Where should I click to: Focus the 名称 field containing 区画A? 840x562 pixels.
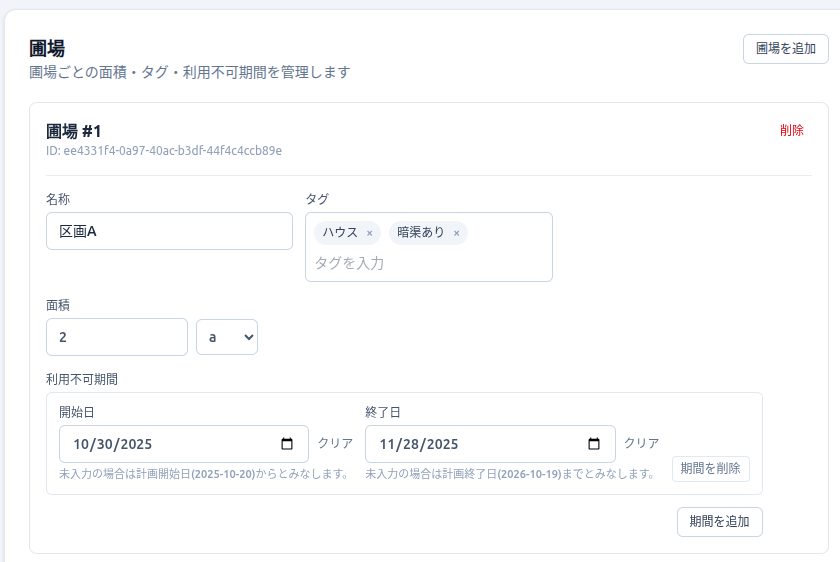[x=169, y=231]
